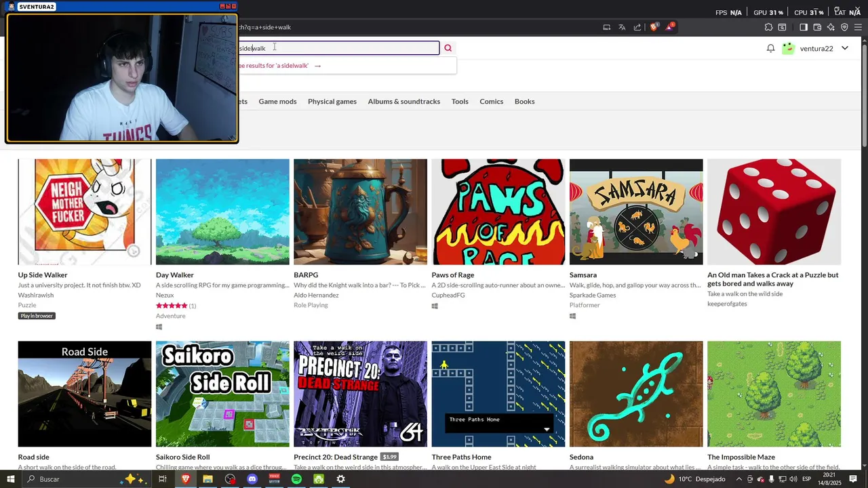The height and width of the screenshot is (488, 868).
Task: Open the Leo AI sparkle icon
Action: point(831,27)
